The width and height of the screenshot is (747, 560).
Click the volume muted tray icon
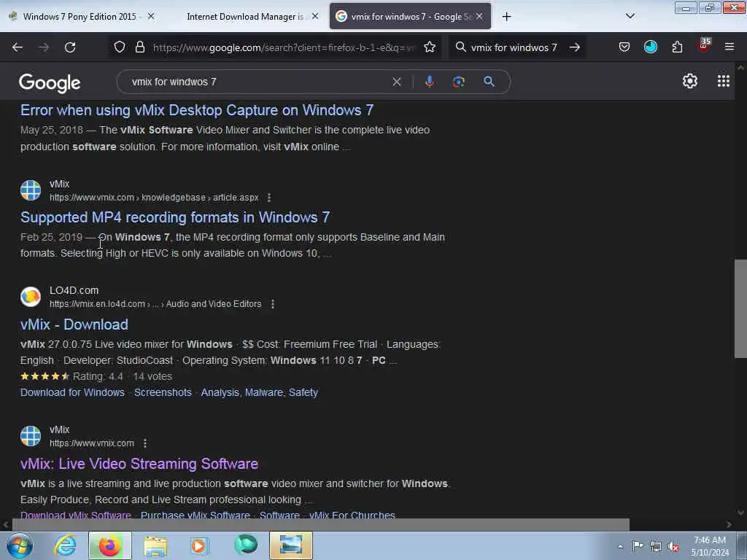point(673,547)
